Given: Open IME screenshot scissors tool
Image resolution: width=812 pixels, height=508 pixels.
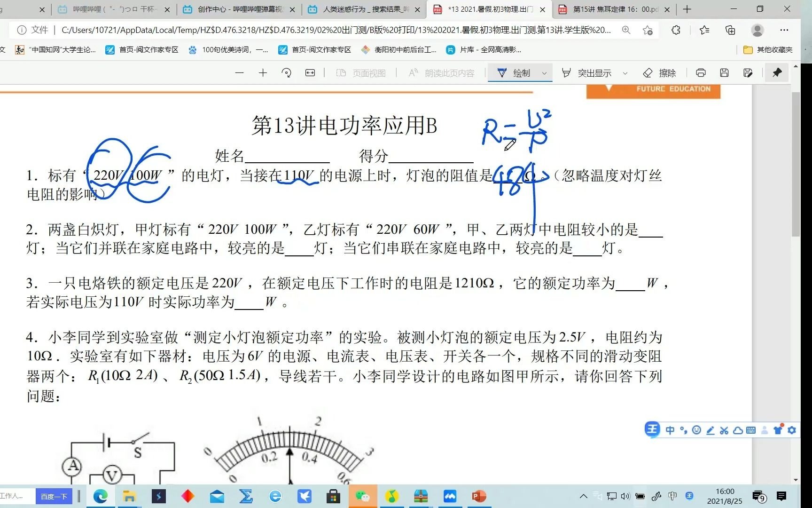Looking at the screenshot, I should (724, 430).
